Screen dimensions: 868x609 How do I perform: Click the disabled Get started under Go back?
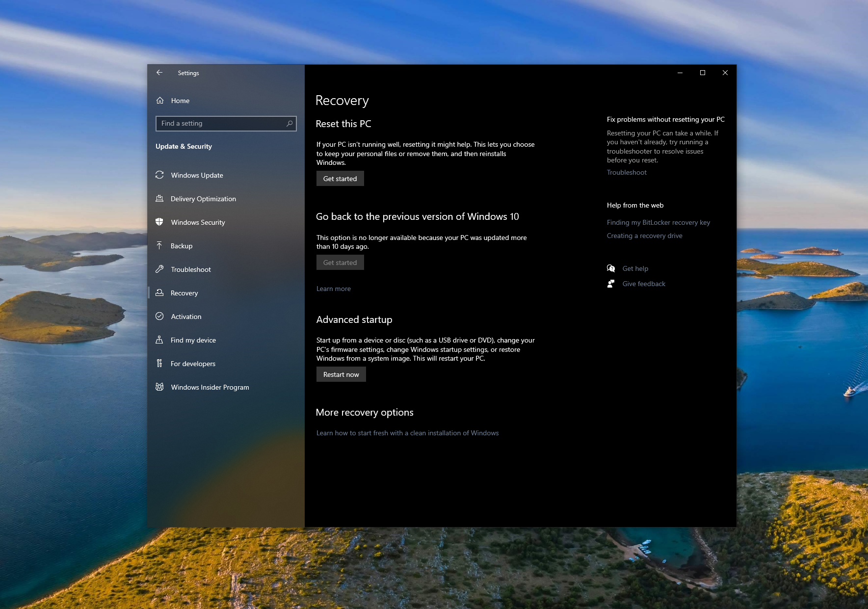click(x=340, y=263)
